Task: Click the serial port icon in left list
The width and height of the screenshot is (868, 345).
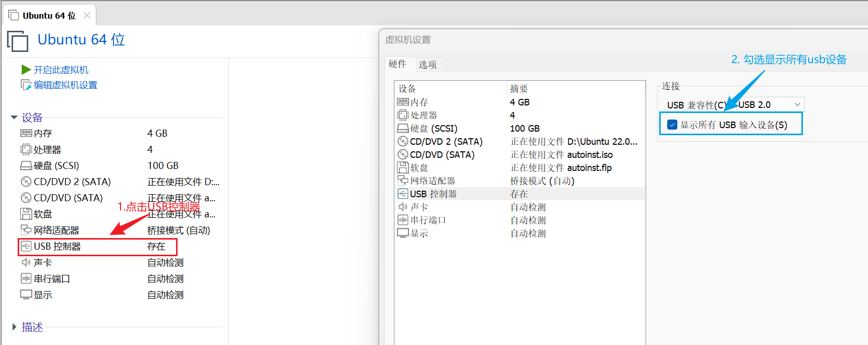Action: coord(26,278)
